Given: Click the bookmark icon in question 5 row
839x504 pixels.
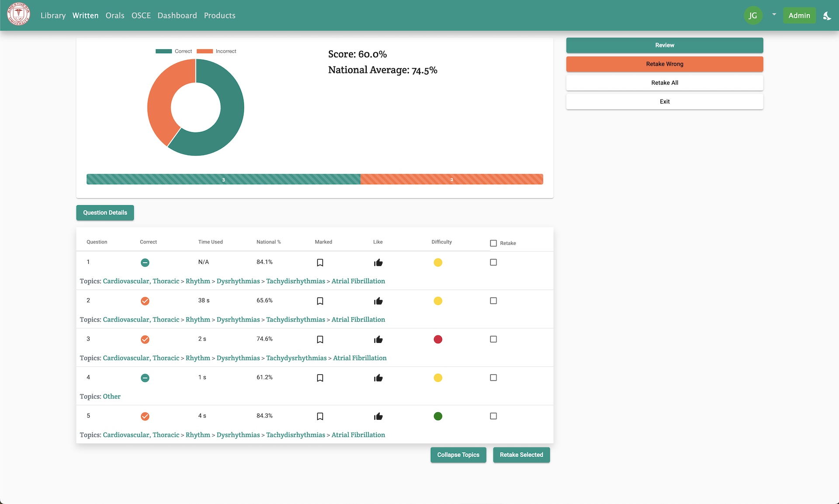Looking at the screenshot, I should point(320,416).
